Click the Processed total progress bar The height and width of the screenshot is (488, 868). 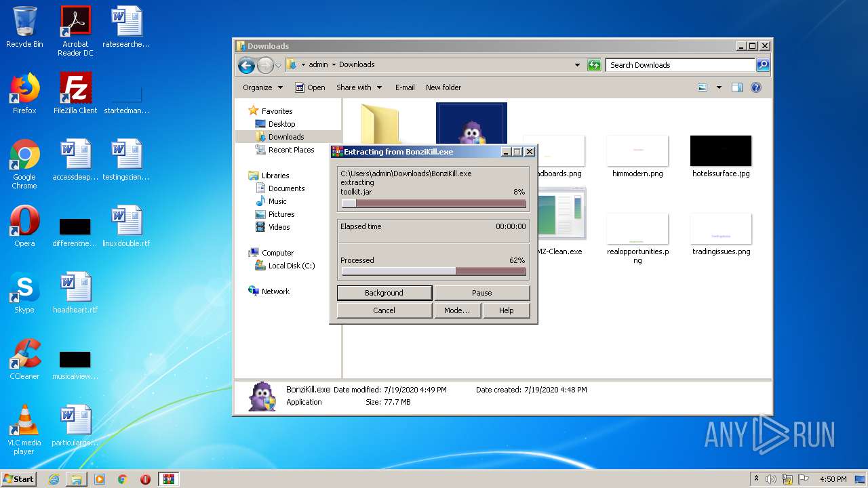pos(434,271)
